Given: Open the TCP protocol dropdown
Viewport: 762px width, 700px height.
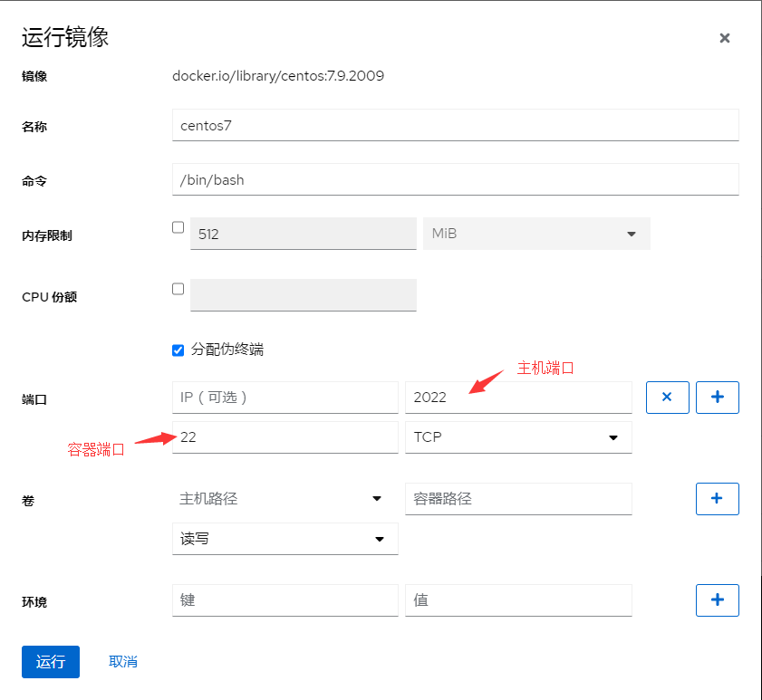Looking at the screenshot, I should click(518, 437).
